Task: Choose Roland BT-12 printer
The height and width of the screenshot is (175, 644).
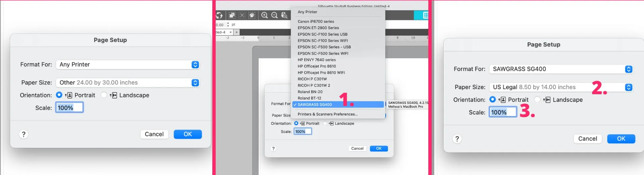Action: tap(338, 98)
